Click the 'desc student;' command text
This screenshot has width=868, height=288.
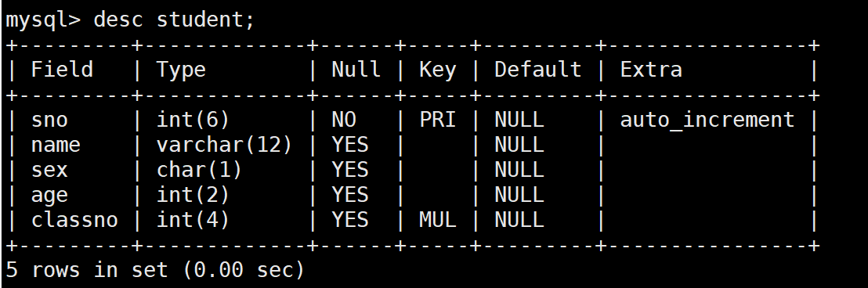click(x=174, y=20)
